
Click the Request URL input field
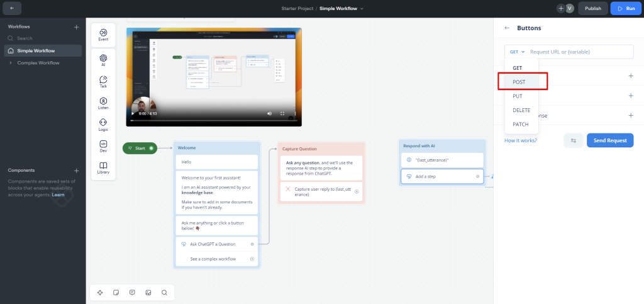tap(579, 52)
